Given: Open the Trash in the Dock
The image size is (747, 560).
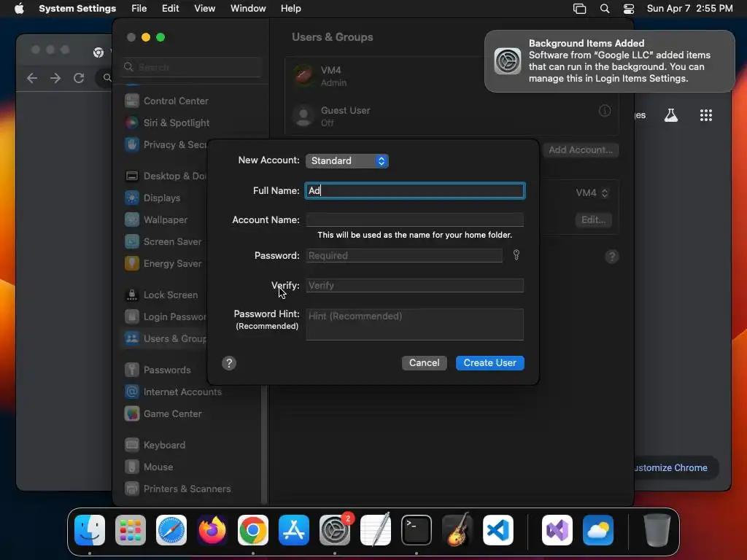Looking at the screenshot, I should (x=657, y=530).
